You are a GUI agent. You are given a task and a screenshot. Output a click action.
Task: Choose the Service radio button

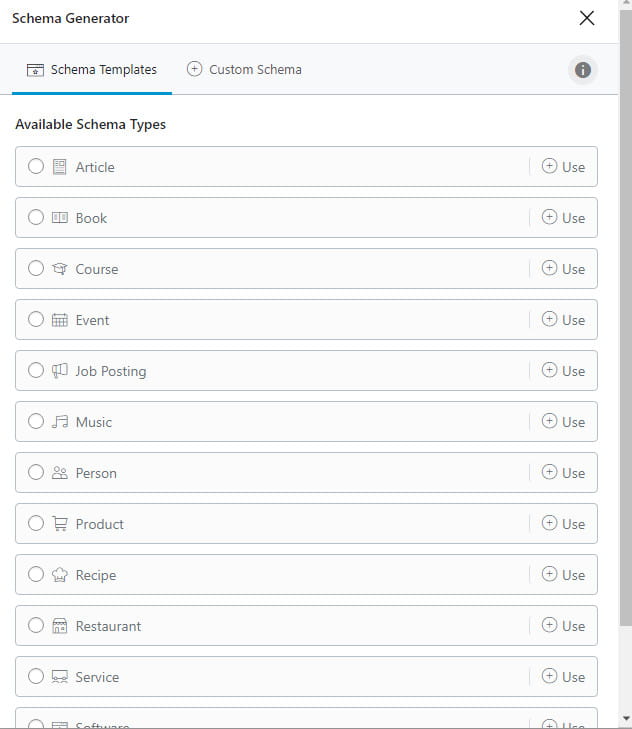[x=36, y=677]
